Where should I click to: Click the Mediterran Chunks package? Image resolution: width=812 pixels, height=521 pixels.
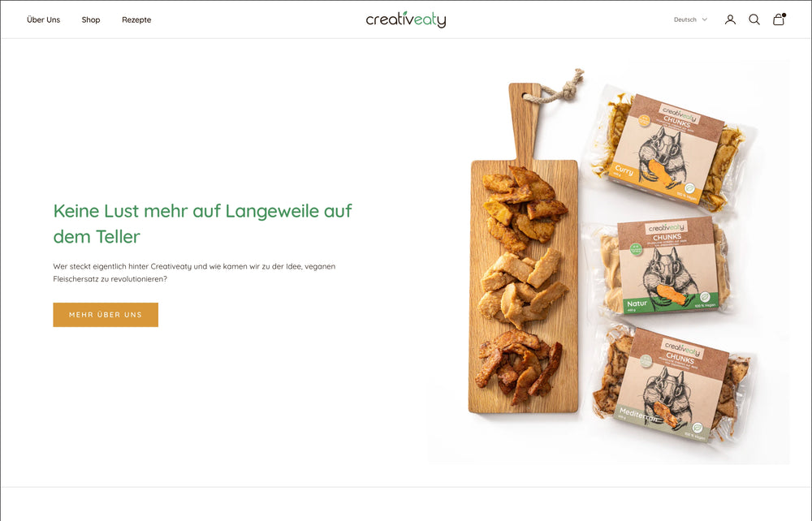pyautogui.click(x=672, y=382)
